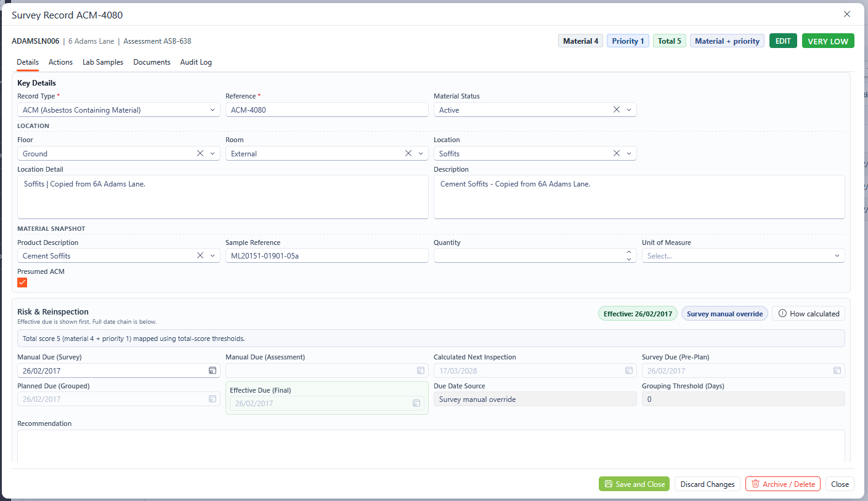Screen dimensions: 868x501
Task: Clear the Room External selection
Action: 408,153
